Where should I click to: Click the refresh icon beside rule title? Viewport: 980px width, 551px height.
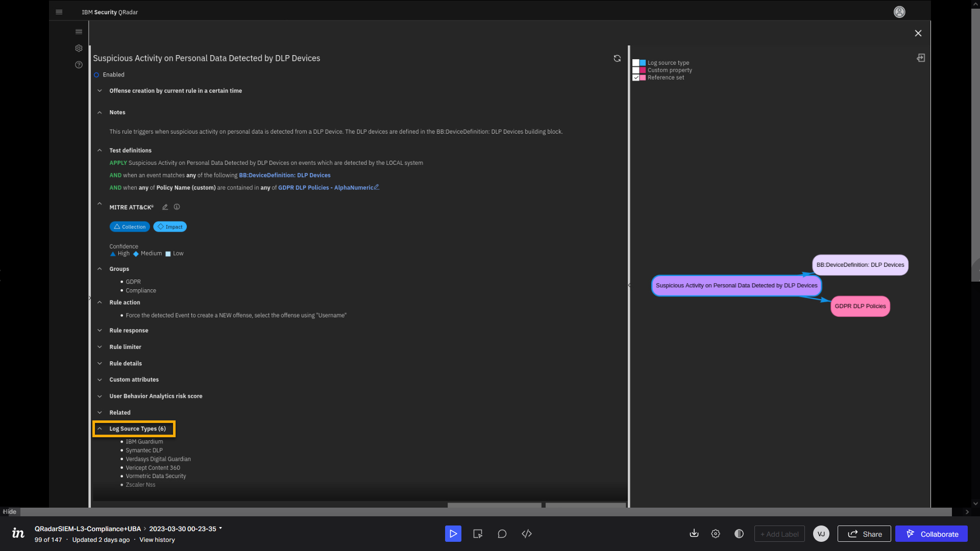(617, 59)
